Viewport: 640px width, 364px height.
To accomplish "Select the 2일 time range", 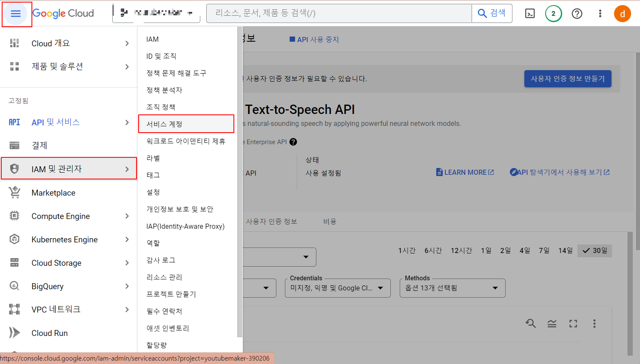I will click(x=505, y=250).
